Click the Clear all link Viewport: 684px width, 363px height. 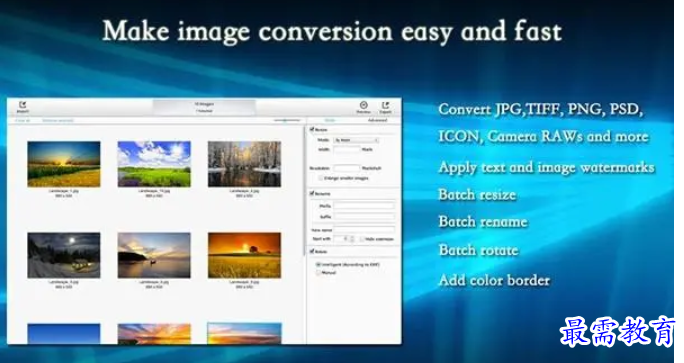[x=23, y=120]
